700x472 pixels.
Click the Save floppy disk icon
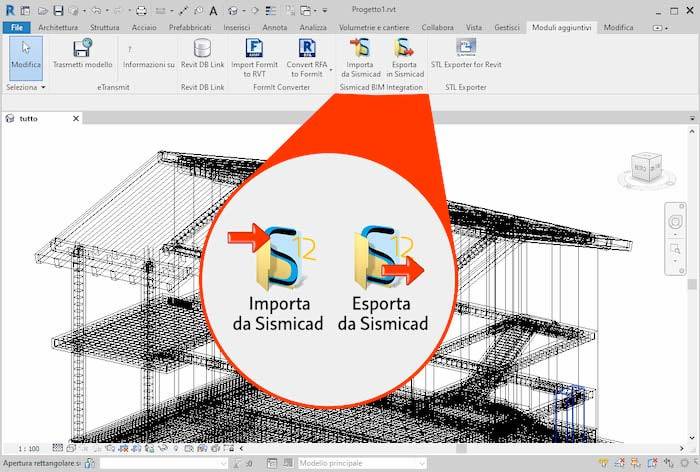pyautogui.click(x=58, y=10)
